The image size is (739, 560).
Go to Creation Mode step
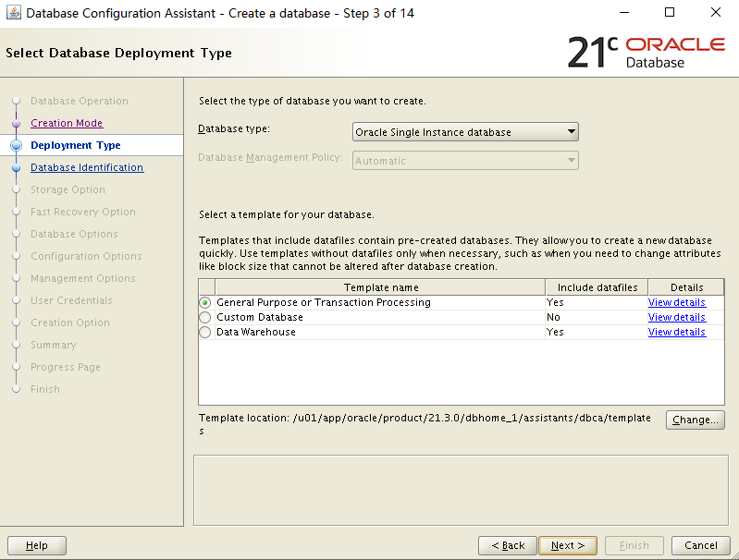click(x=67, y=123)
